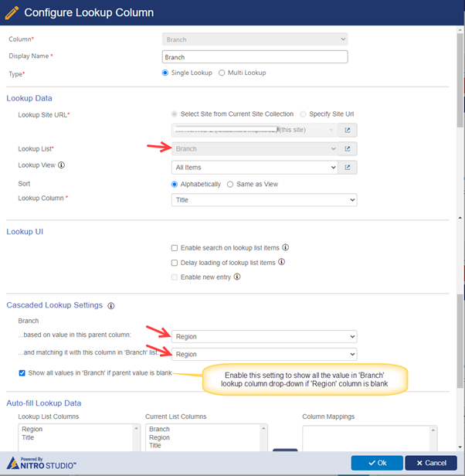Toggle Delay loading of lookup list items

point(175,263)
